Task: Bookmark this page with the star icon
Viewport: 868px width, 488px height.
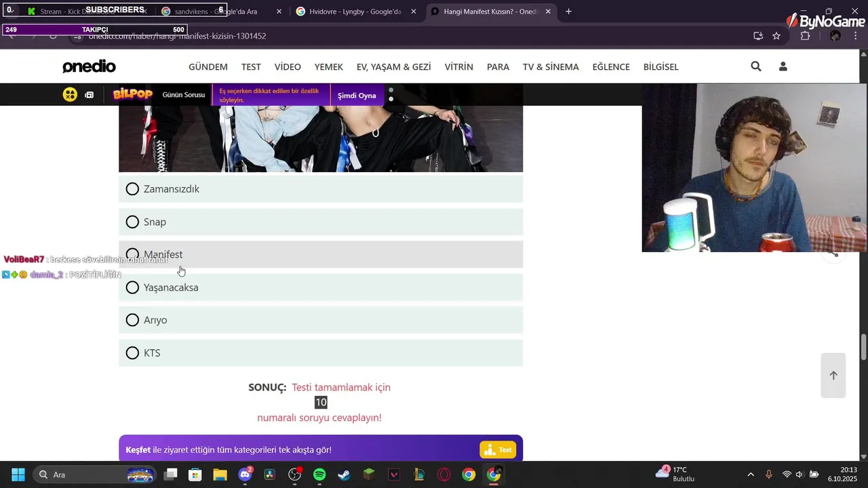Action: point(776,36)
